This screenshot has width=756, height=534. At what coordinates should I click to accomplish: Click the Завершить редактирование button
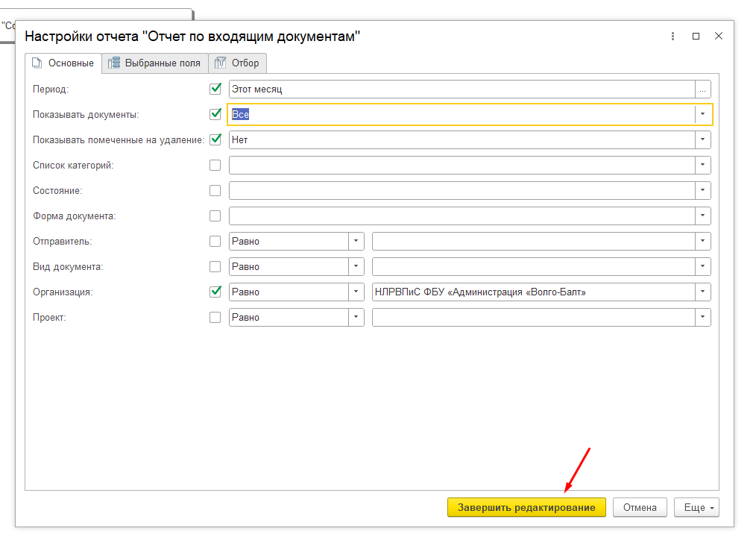(526, 507)
